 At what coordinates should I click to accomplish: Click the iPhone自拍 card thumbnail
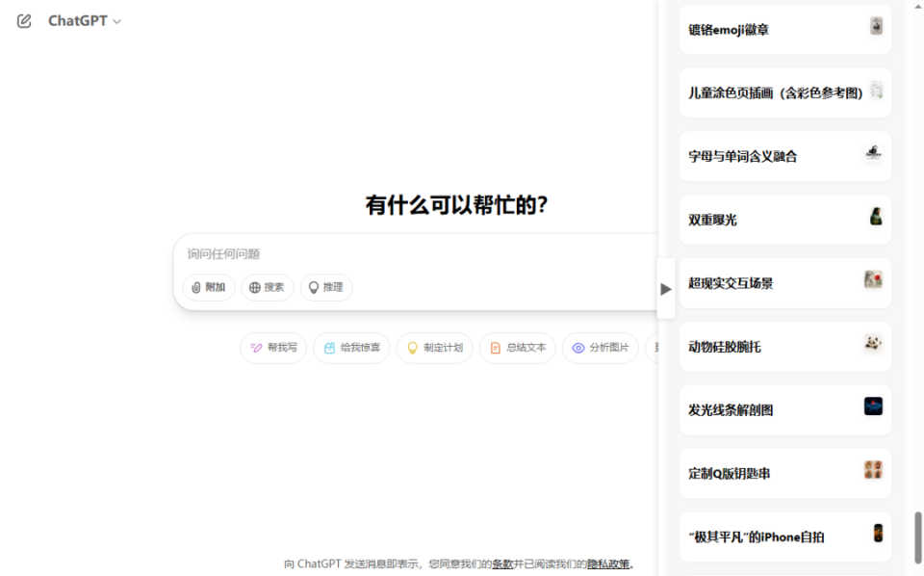pyautogui.click(x=878, y=533)
